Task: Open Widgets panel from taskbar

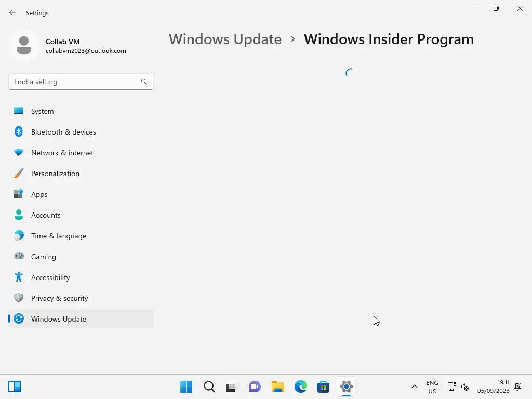Action: [15, 387]
